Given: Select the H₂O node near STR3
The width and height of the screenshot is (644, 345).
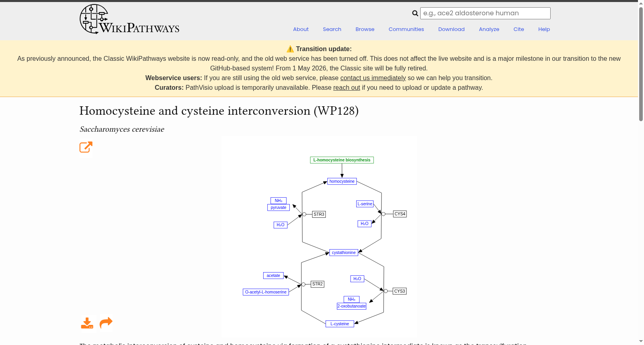Looking at the screenshot, I should 281,225.
